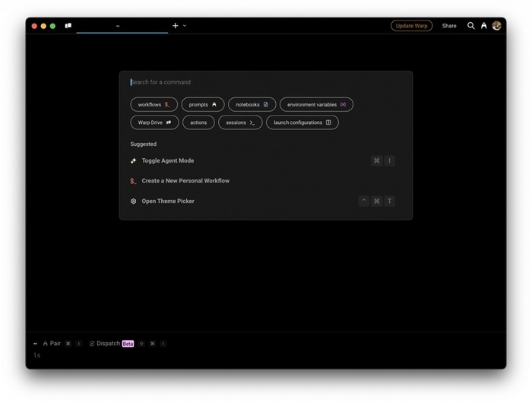Click the Share button
Viewport: 532px width, 403px height.
(449, 26)
